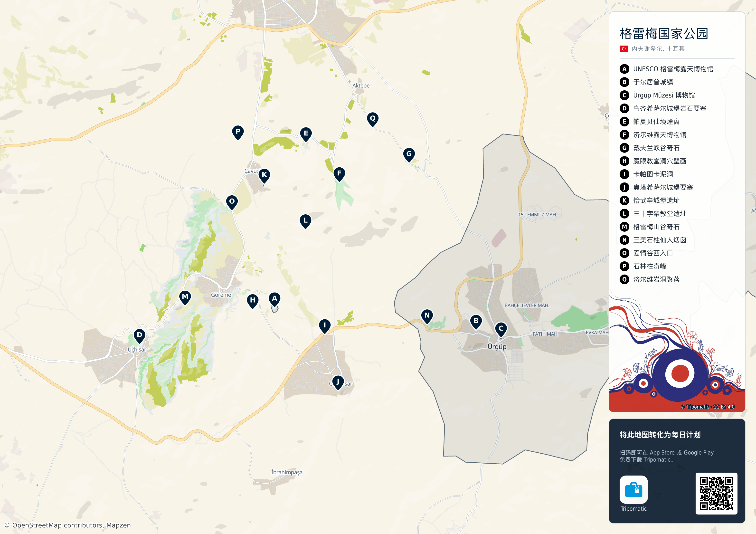Click the Tripomatic app icon

(x=633, y=489)
